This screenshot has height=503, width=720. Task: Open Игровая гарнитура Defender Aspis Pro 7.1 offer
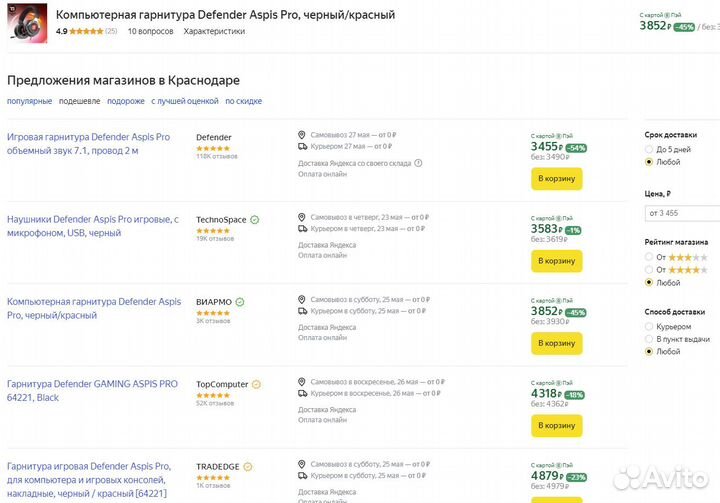tap(88, 144)
